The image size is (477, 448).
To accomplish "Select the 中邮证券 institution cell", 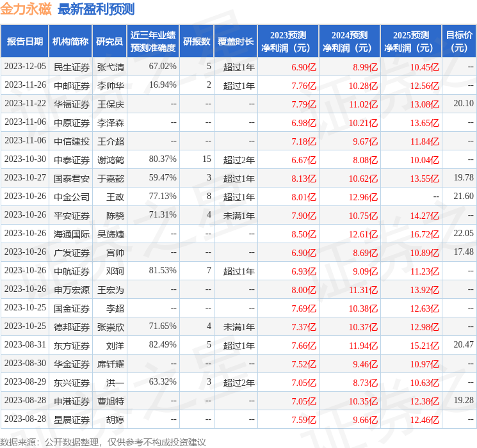I will point(72,86).
